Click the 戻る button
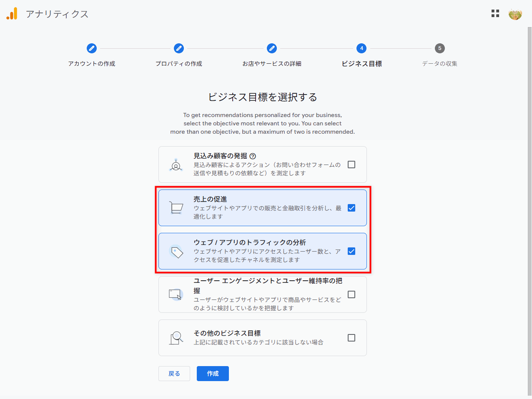Image resolution: width=532 pixels, height=399 pixels. [174, 374]
